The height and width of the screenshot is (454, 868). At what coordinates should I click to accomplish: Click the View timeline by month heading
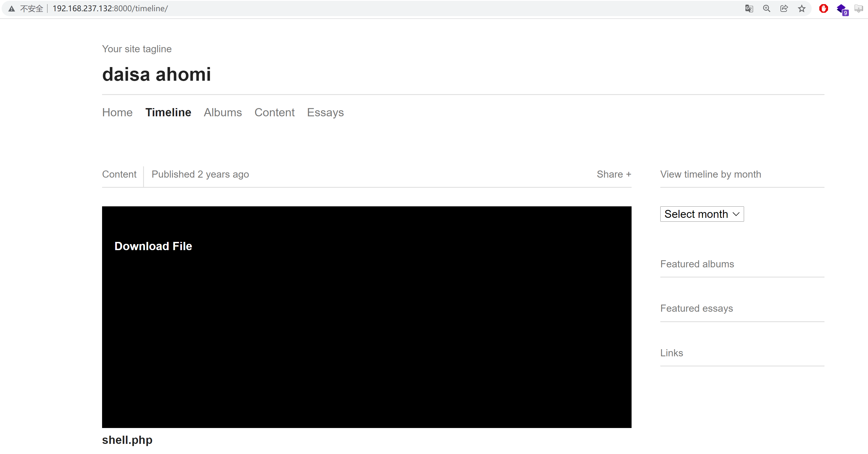tap(710, 174)
